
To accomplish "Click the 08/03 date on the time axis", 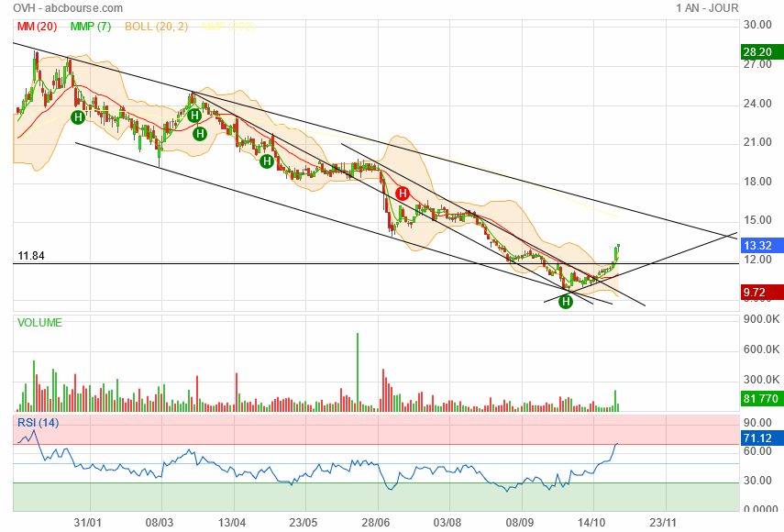I will pos(160,523).
